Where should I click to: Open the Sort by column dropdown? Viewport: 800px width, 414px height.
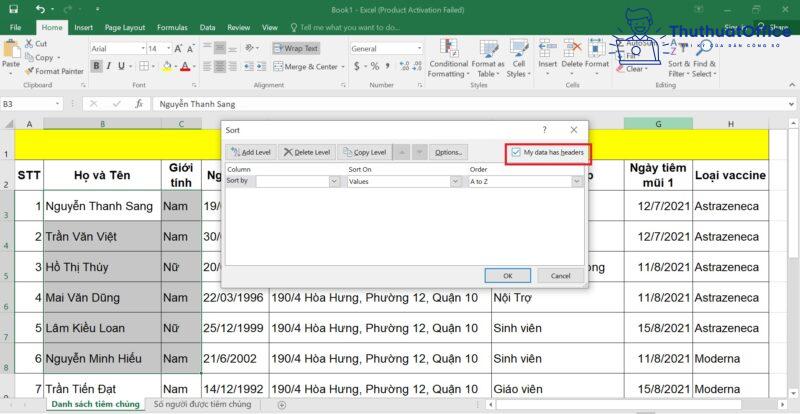334,181
